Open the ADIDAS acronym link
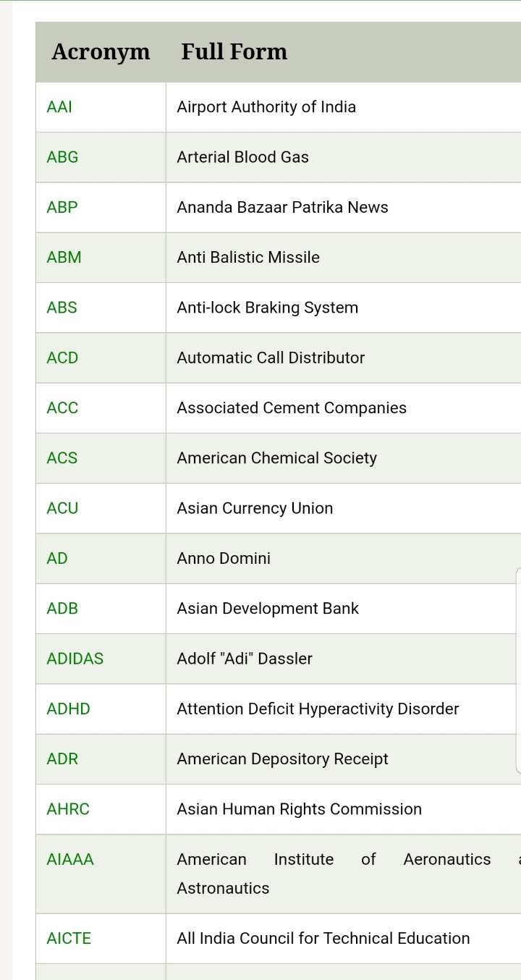 click(x=75, y=659)
